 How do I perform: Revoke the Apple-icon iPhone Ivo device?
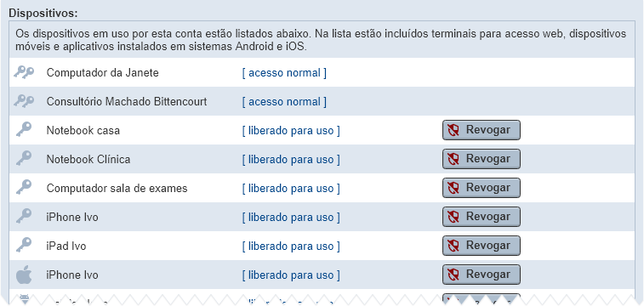[x=482, y=275]
